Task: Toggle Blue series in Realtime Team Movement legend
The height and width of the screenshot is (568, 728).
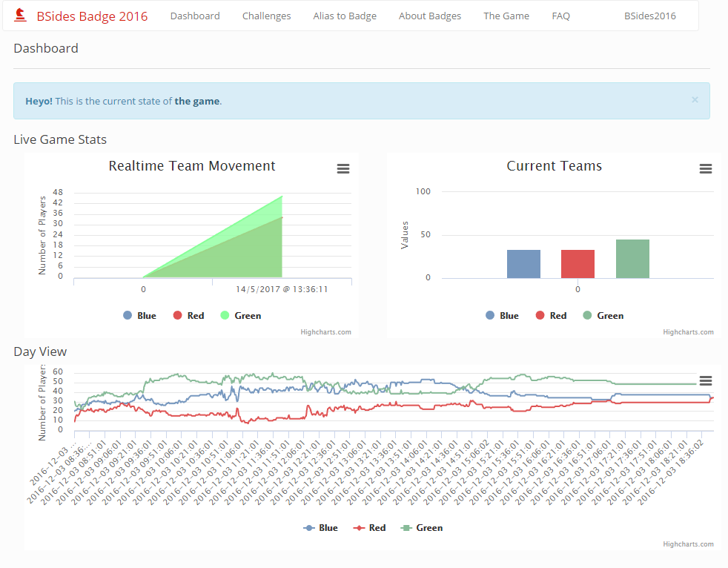Action: [140, 316]
